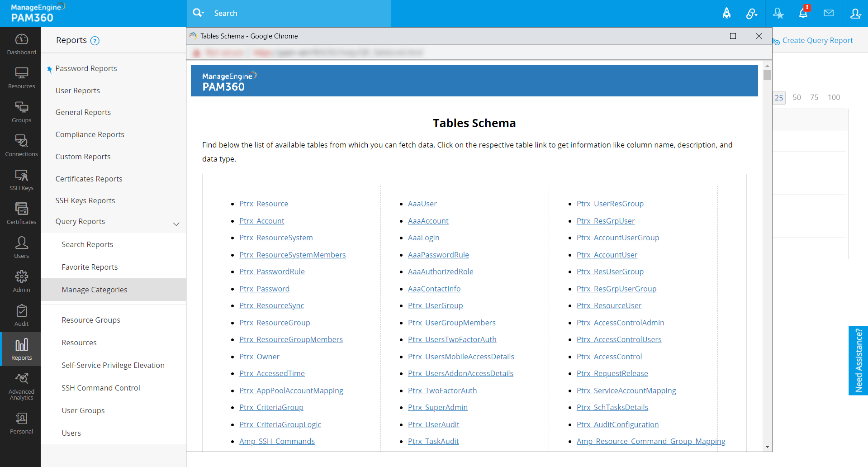Set page size to 25 rows

click(x=779, y=98)
